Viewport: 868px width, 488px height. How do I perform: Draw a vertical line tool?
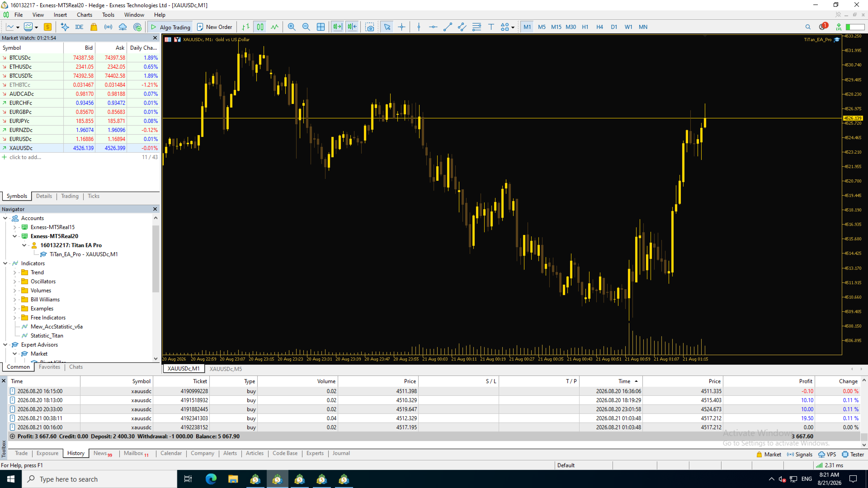click(419, 27)
